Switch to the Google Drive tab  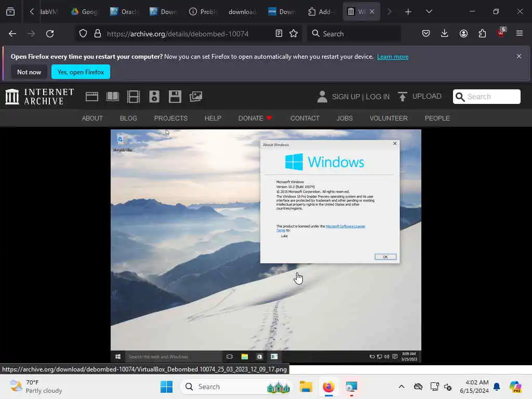pyautogui.click(x=84, y=12)
